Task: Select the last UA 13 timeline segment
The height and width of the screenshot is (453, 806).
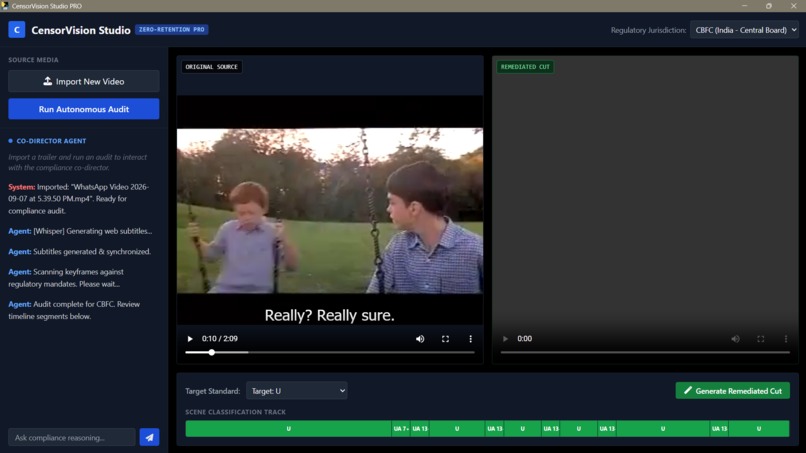Action: tap(719, 428)
